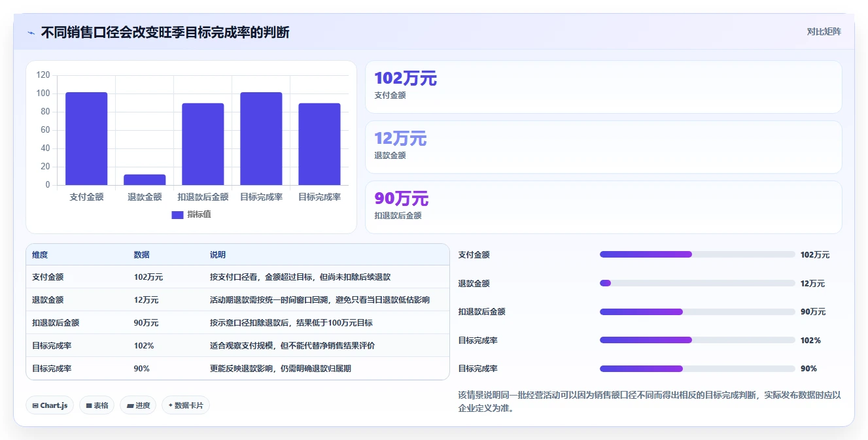Click the 目标完成率 progress bar showing 102%

point(697,340)
